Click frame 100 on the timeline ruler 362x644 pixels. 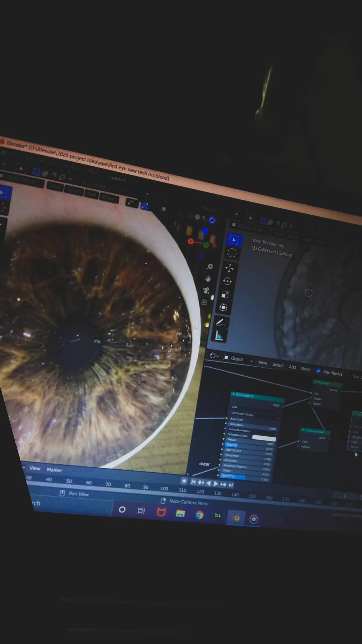(164, 489)
